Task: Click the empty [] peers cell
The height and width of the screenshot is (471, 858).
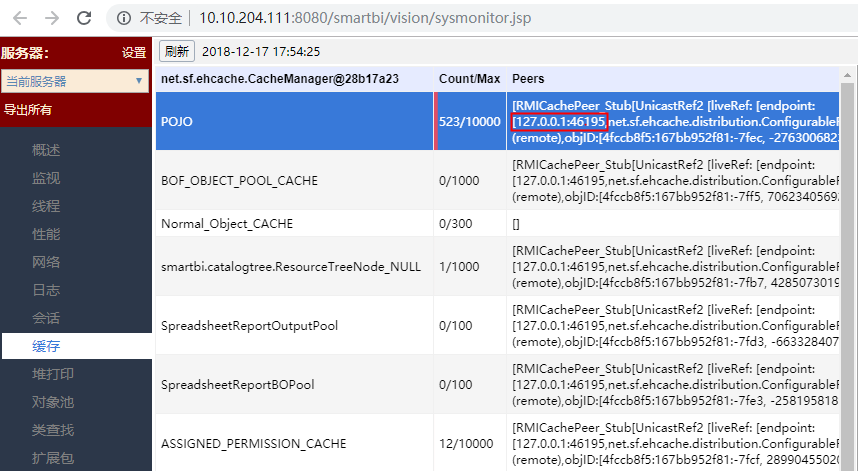Action: click(673, 224)
